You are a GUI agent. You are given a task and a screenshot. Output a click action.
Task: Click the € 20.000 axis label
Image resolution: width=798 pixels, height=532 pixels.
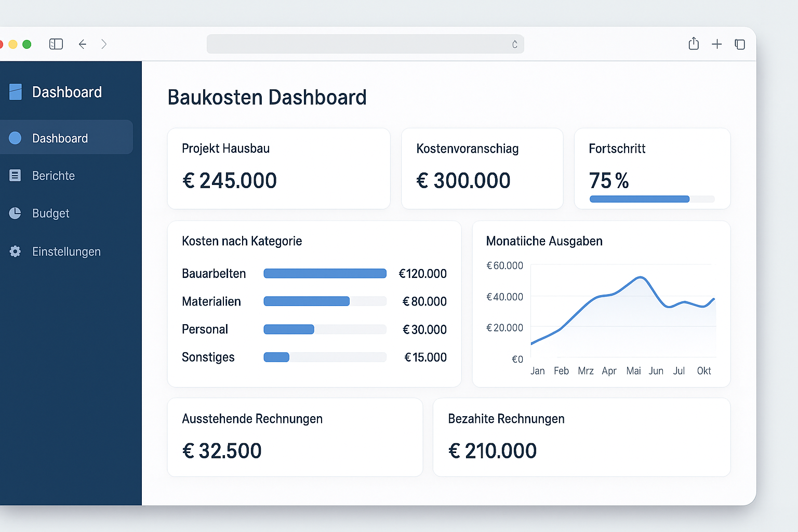504,328
